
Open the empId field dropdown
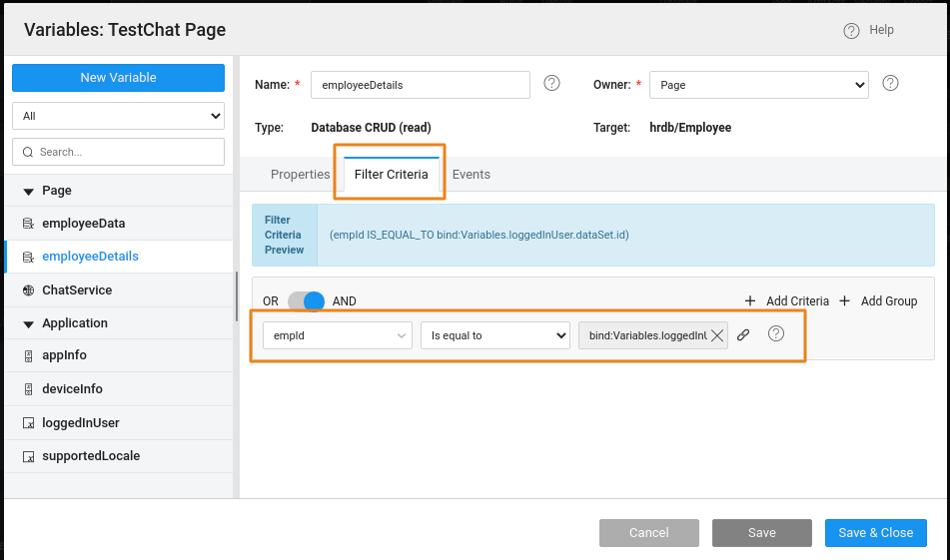pos(338,335)
